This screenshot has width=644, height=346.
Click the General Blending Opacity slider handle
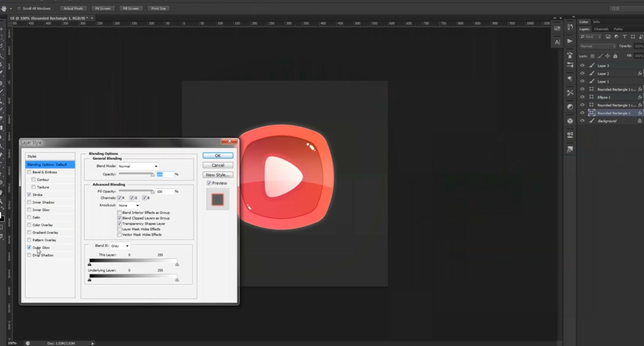tap(153, 175)
